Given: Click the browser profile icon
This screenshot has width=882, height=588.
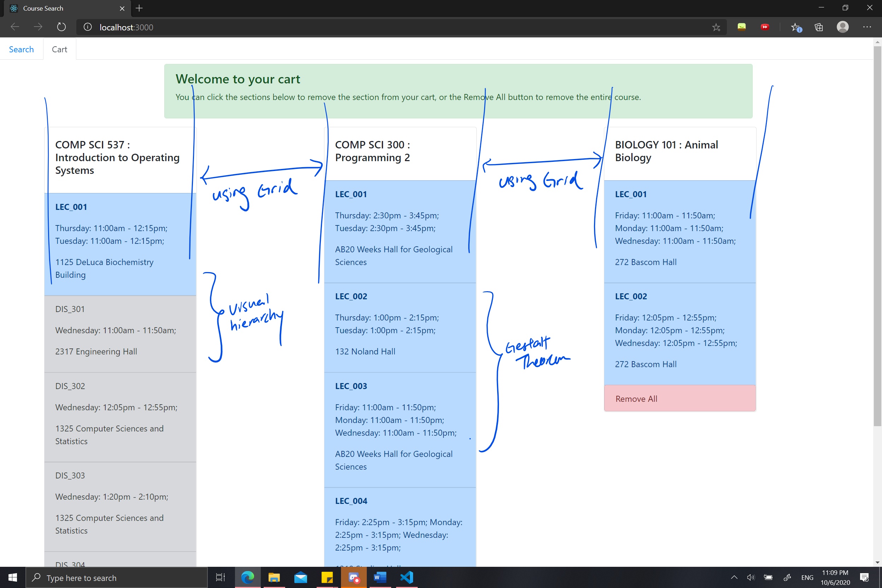Looking at the screenshot, I should click(843, 27).
